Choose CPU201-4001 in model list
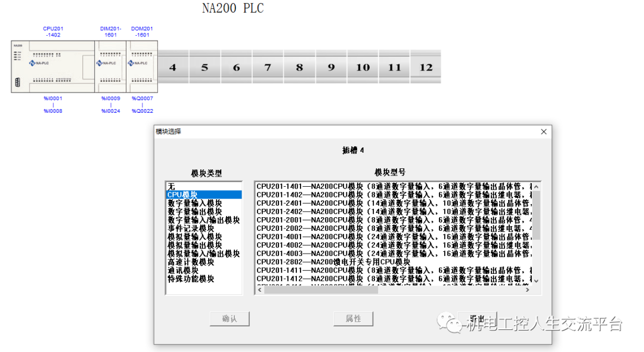 click(x=394, y=237)
